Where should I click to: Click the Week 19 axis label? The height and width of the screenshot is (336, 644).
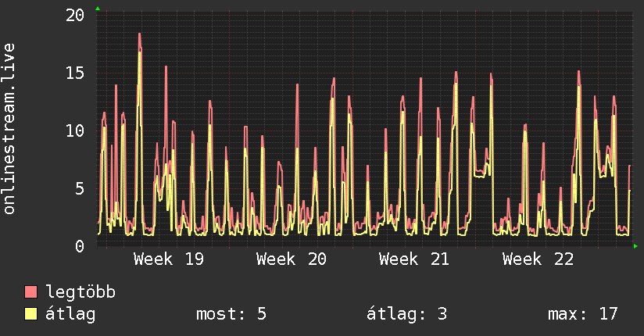click(168, 259)
